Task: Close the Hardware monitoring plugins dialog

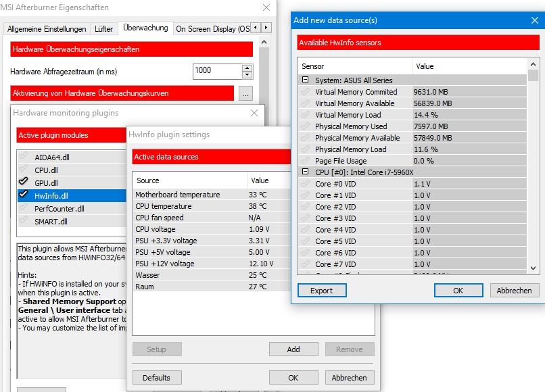Action: coord(254,113)
